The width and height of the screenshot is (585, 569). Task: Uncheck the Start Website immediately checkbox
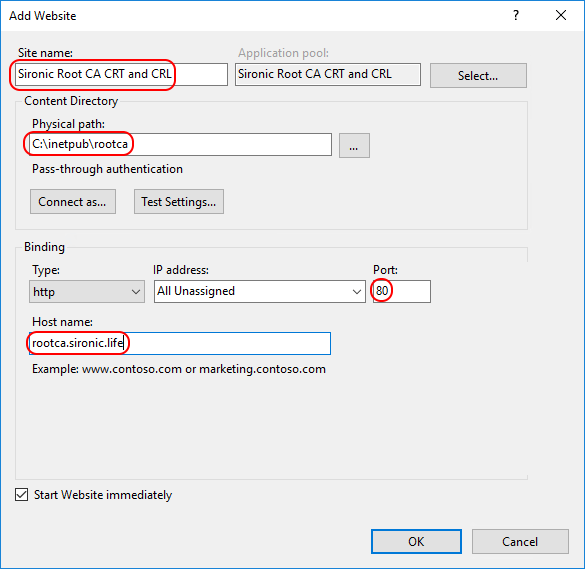tap(22, 495)
